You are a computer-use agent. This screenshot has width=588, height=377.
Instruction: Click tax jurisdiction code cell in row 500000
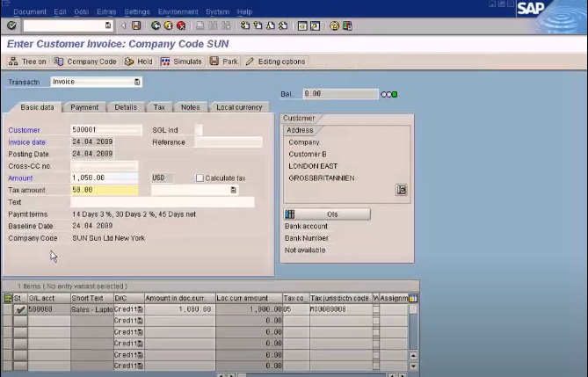(341, 309)
